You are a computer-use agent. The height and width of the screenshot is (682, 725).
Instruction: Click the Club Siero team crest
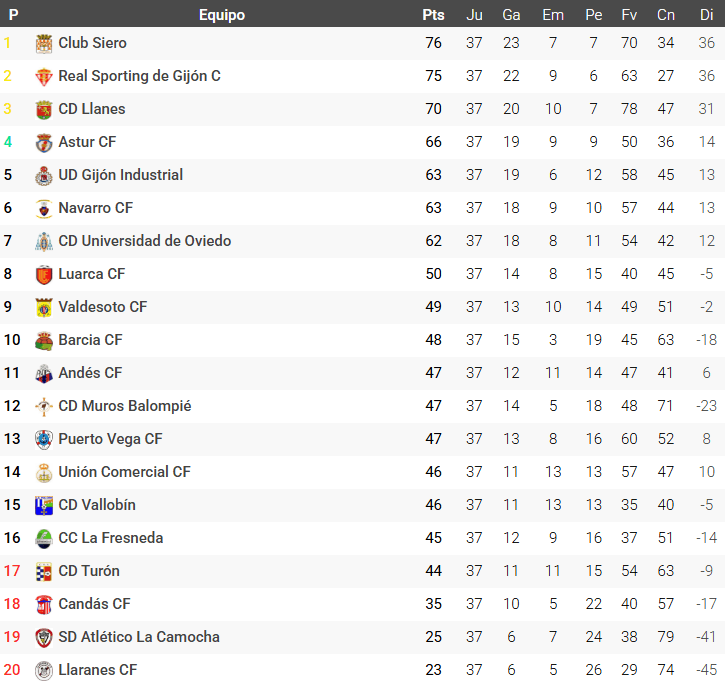[44, 43]
